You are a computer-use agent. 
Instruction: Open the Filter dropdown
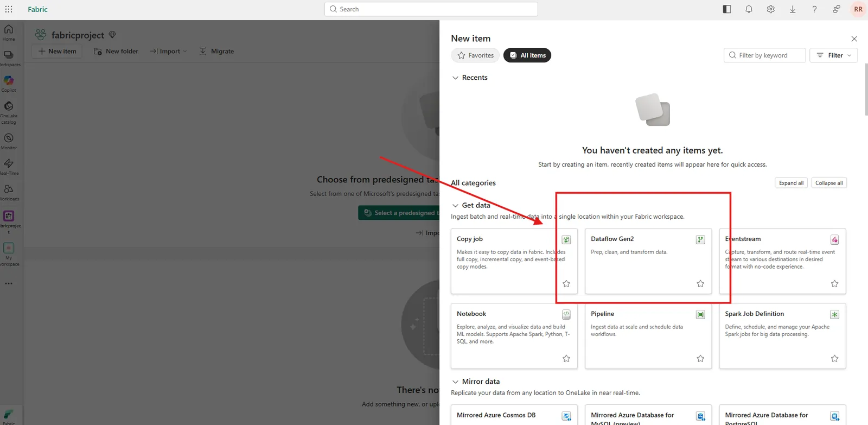pos(833,55)
